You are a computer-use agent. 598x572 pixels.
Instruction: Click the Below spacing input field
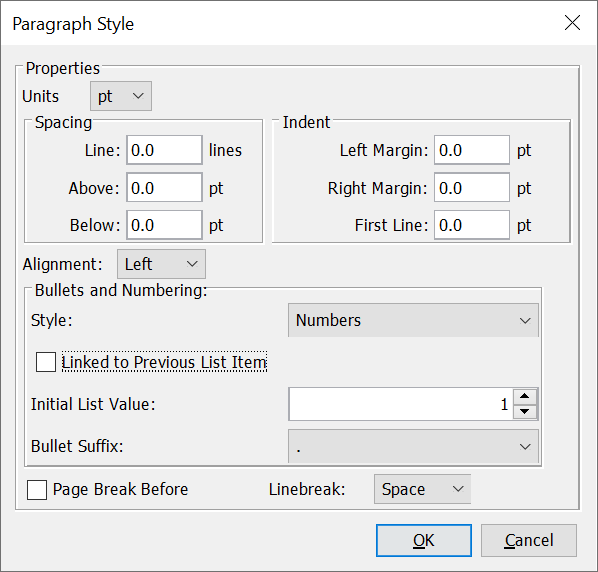(x=164, y=225)
